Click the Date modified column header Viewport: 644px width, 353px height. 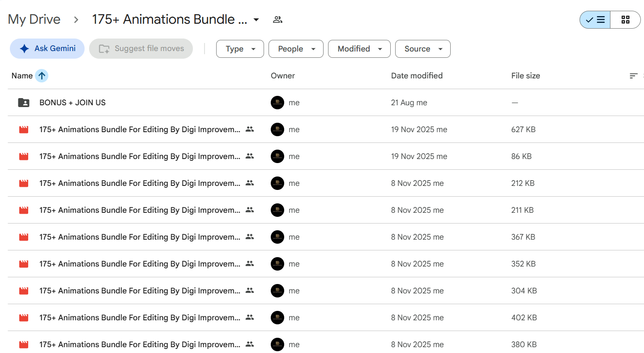[x=417, y=76]
